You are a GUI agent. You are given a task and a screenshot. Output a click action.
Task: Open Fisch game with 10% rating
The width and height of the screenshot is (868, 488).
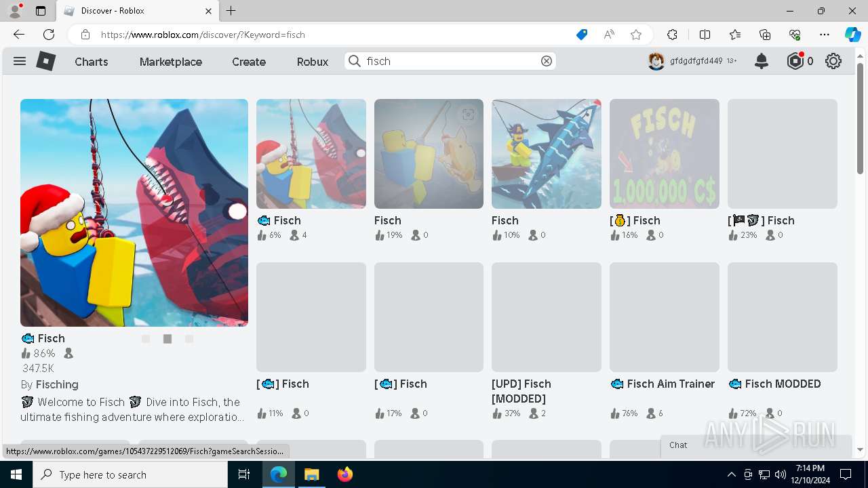547,154
